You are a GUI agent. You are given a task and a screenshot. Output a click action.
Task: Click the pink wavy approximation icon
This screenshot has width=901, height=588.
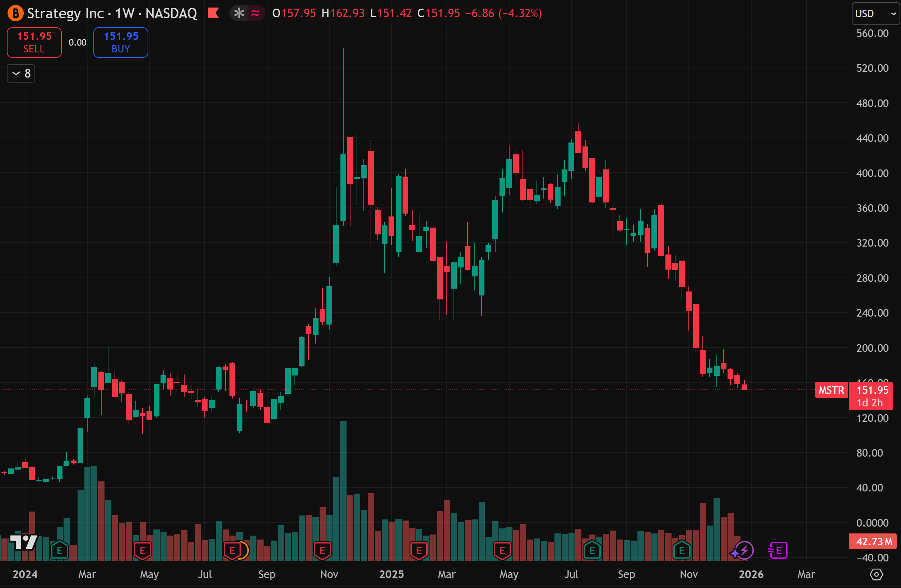click(x=256, y=13)
